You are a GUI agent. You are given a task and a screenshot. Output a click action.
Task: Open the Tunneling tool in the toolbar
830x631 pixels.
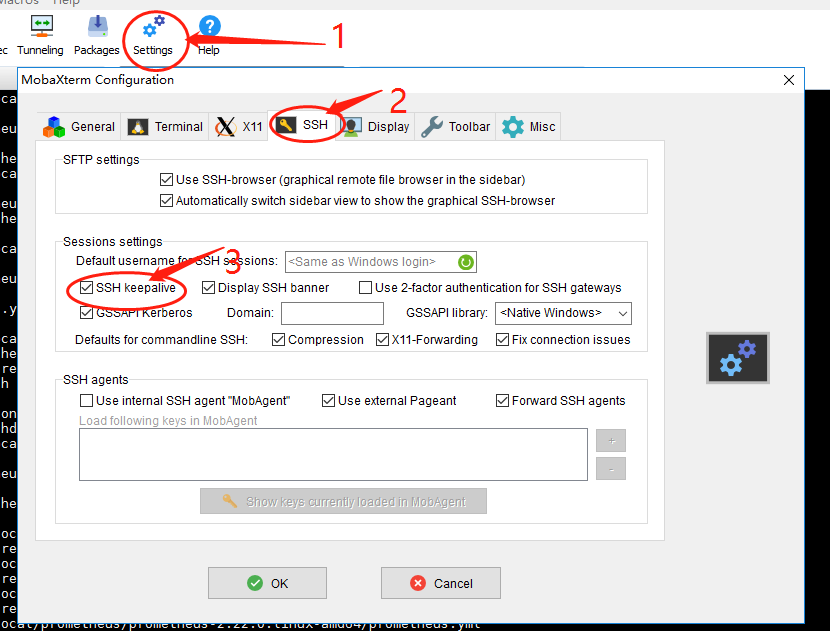[x=41, y=35]
